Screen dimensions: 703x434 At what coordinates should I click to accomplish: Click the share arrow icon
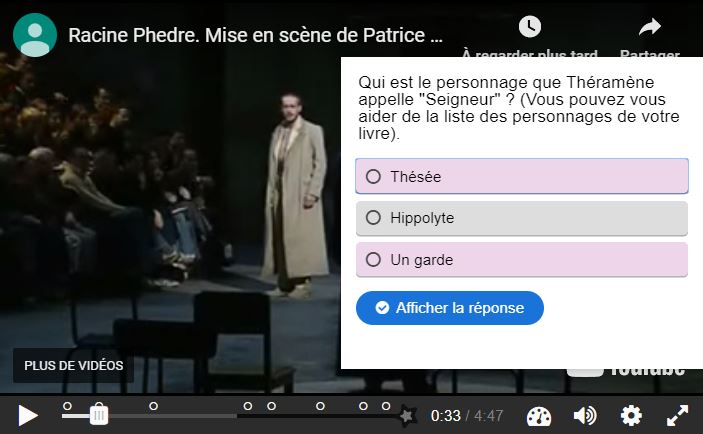coord(650,27)
